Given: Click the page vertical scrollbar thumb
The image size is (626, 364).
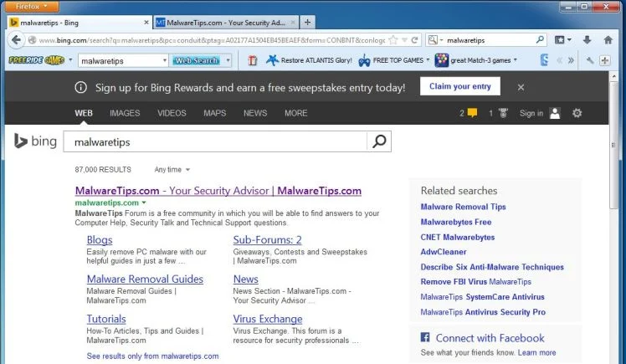Looking at the screenshot, I should 613,146.
